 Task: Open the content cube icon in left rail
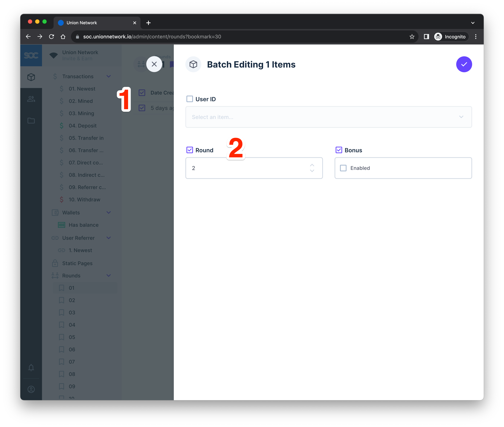[x=31, y=77]
